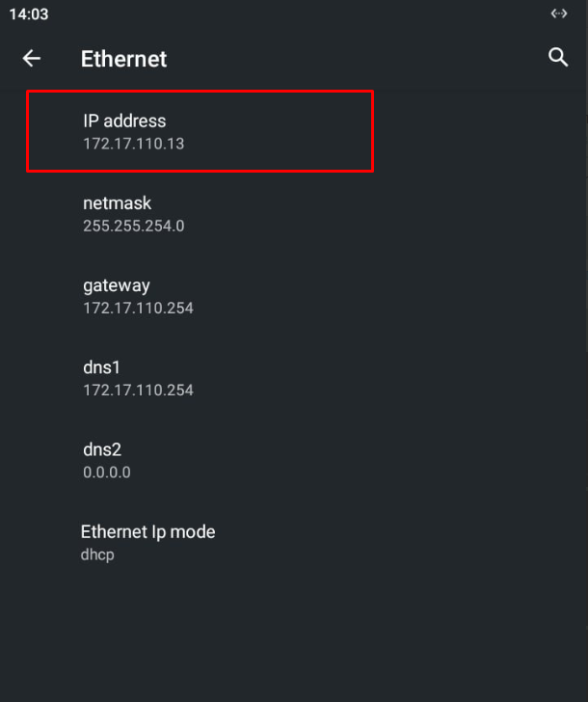Click the red border around IP address
This screenshot has height=702, width=588.
point(372,131)
